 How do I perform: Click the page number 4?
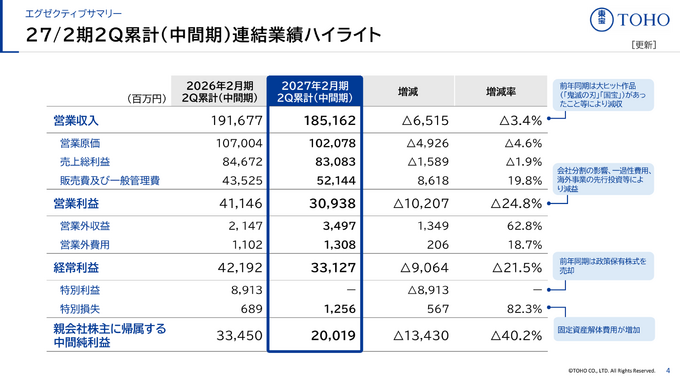(x=668, y=371)
